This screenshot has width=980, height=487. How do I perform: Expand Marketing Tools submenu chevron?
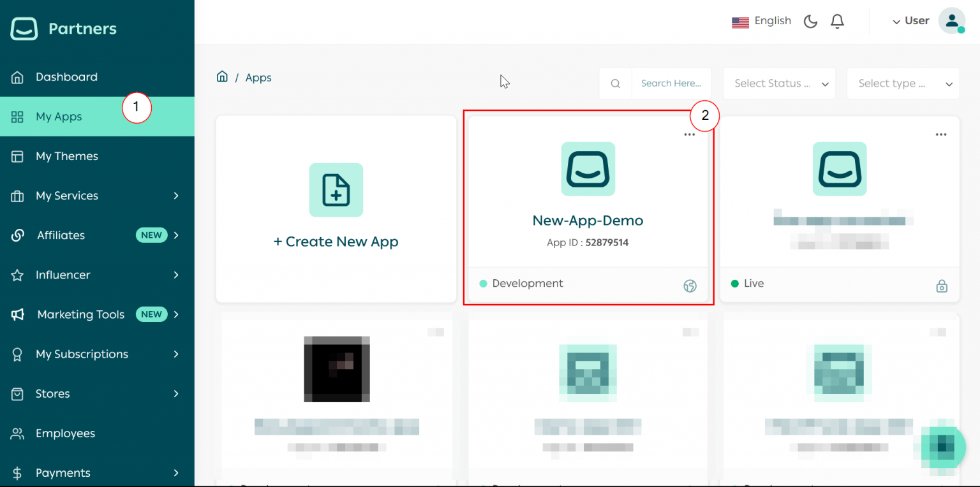176,314
